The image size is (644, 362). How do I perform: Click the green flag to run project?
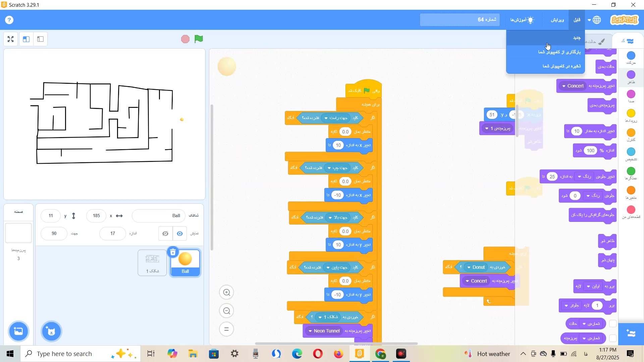[x=199, y=39]
